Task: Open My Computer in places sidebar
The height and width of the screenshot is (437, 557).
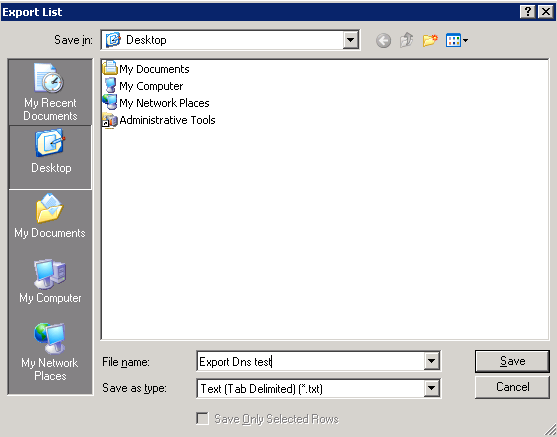Action: pos(50,281)
